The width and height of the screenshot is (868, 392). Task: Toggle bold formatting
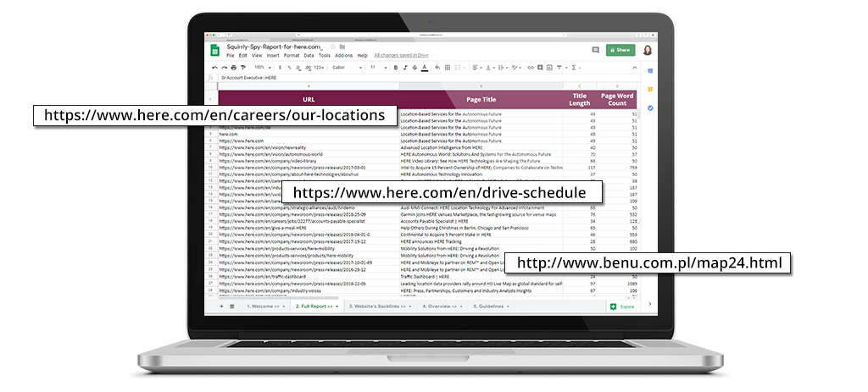click(x=396, y=68)
